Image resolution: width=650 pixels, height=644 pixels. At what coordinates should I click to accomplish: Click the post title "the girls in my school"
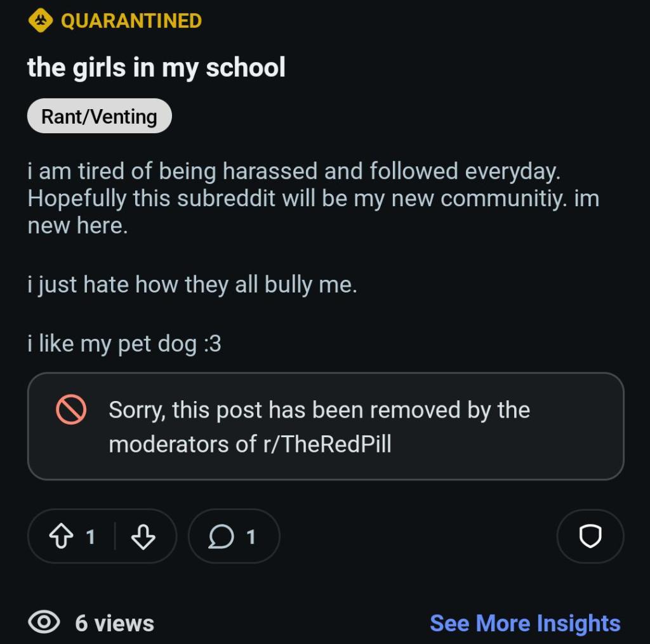pyautogui.click(x=156, y=67)
